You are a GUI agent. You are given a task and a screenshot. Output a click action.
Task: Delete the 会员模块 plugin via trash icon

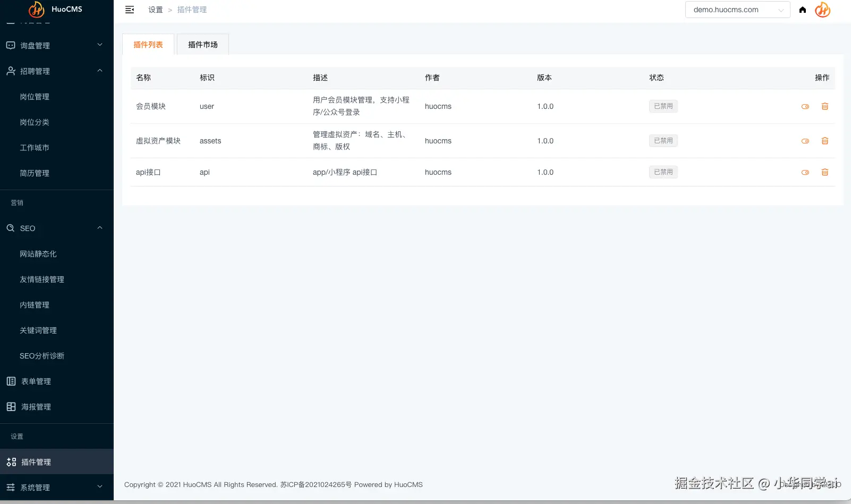point(825,106)
